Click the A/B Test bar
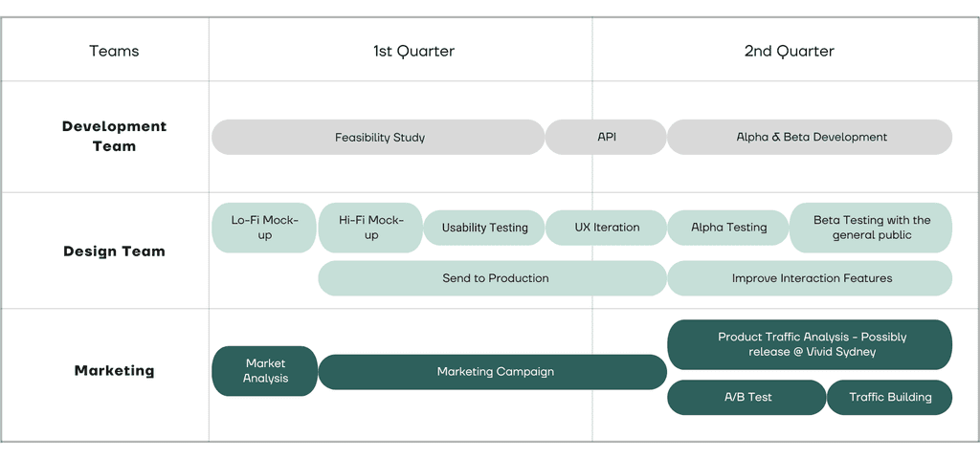This screenshot has height=459, width=980. (746, 397)
